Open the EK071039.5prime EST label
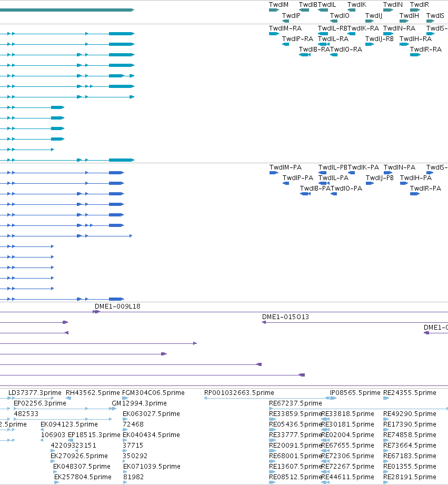 pos(152,466)
